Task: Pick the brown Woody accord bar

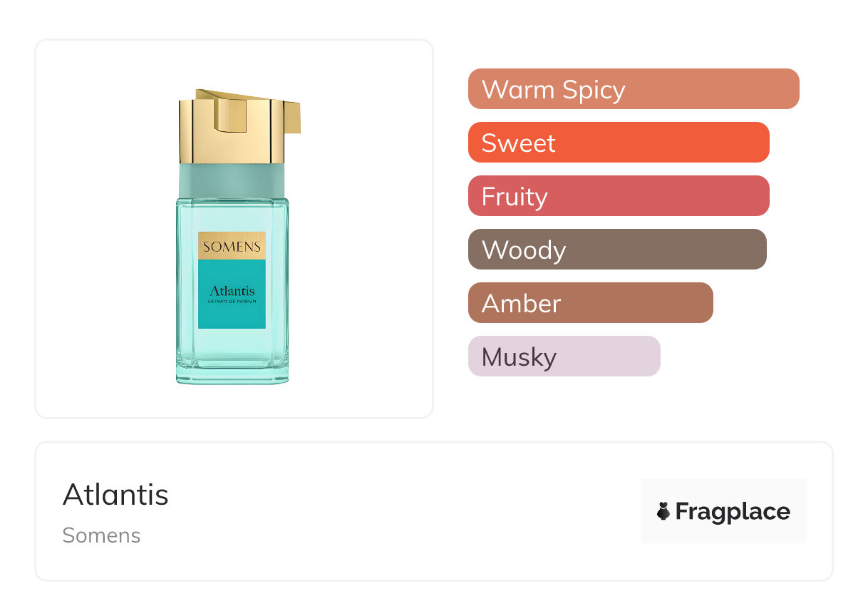Action: [616, 250]
